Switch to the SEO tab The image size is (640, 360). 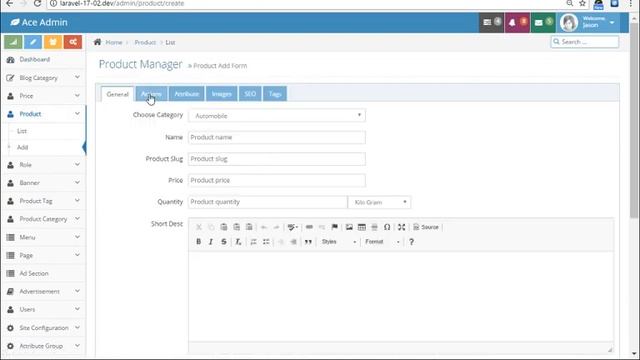[250, 94]
